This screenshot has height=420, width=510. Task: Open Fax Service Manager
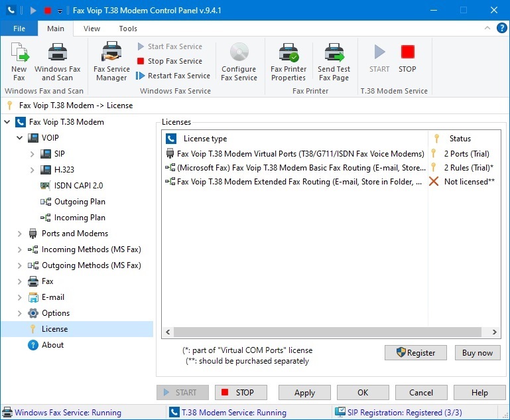(x=111, y=62)
